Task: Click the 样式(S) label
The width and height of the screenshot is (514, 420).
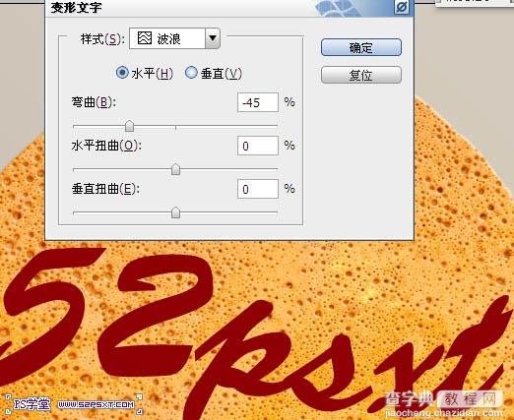Action: (102, 39)
